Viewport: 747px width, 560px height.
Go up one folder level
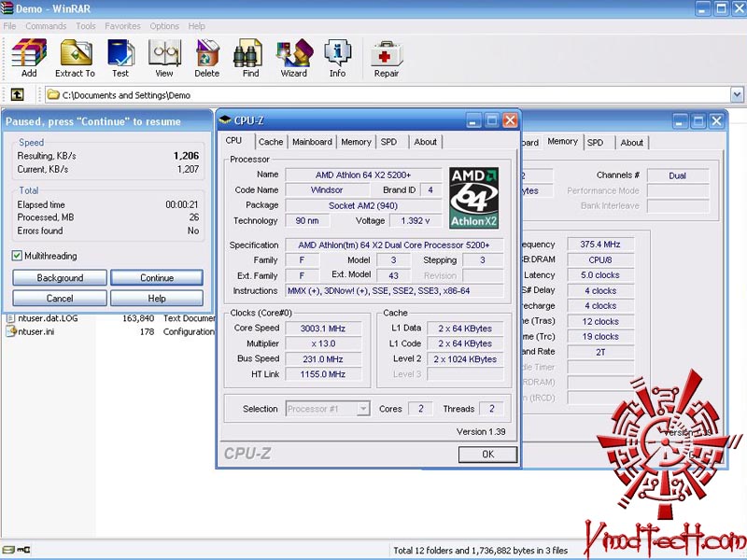(x=18, y=95)
